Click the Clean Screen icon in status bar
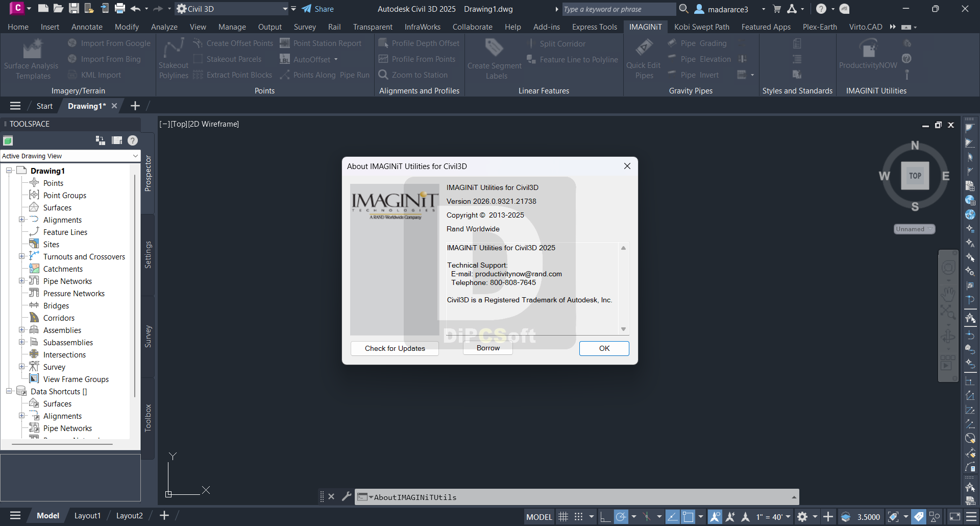The width and height of the screenshot is (980, 526). (955, 517)
